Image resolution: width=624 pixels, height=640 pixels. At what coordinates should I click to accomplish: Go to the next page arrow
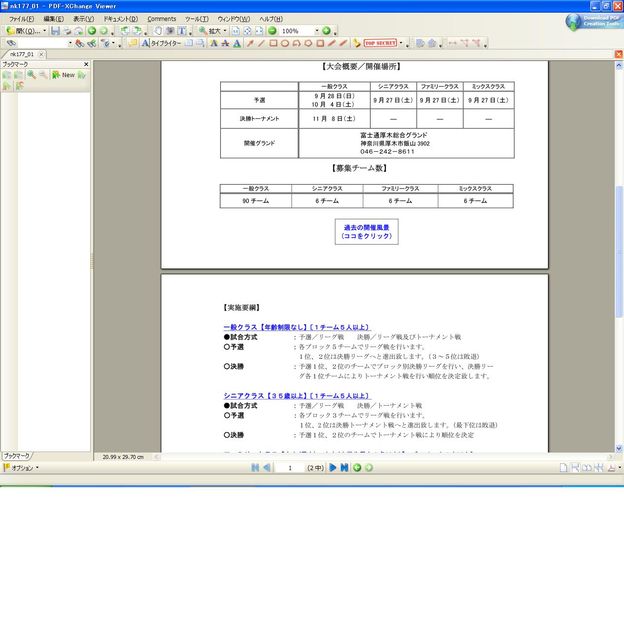click(333, 467)
